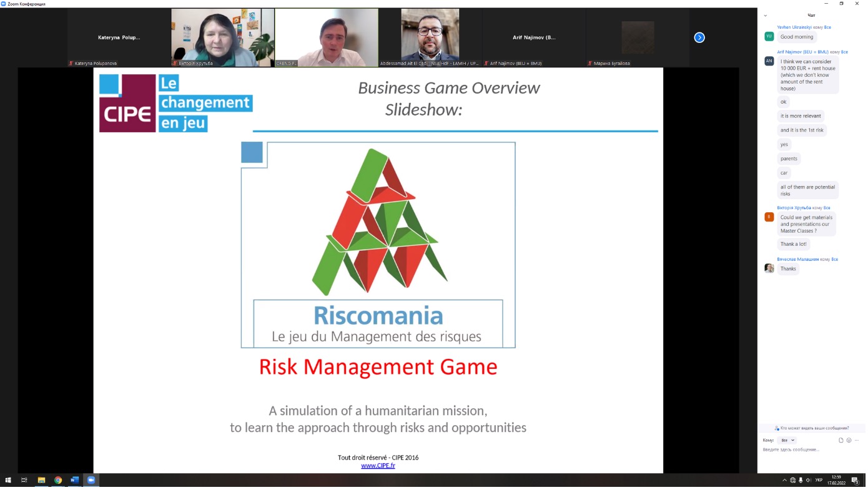Select Марина Бугайова's video tile
Screen dimensions: 868x490
(x=638, y=37)
